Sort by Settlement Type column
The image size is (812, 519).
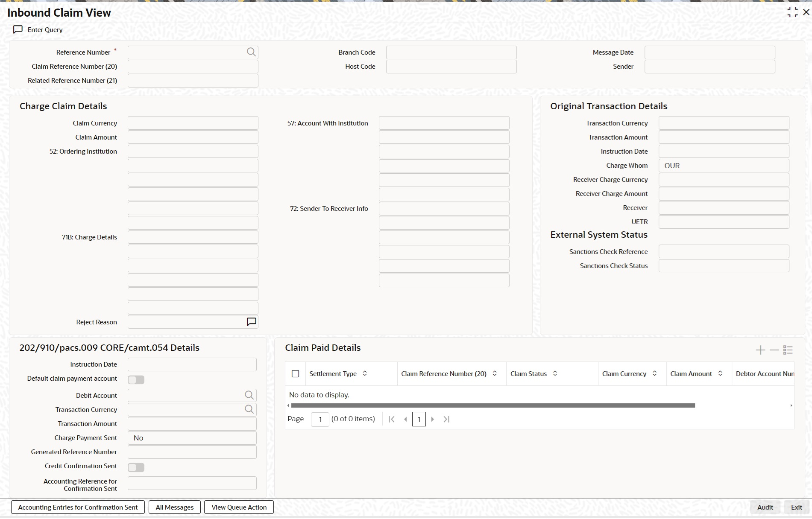[x=365, y=373]
